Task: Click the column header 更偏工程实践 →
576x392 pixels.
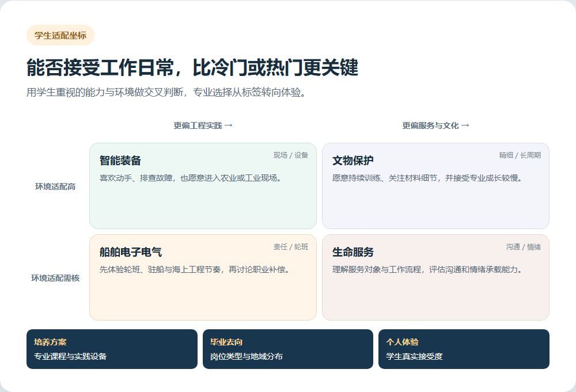Action: (x=203, y=125)
